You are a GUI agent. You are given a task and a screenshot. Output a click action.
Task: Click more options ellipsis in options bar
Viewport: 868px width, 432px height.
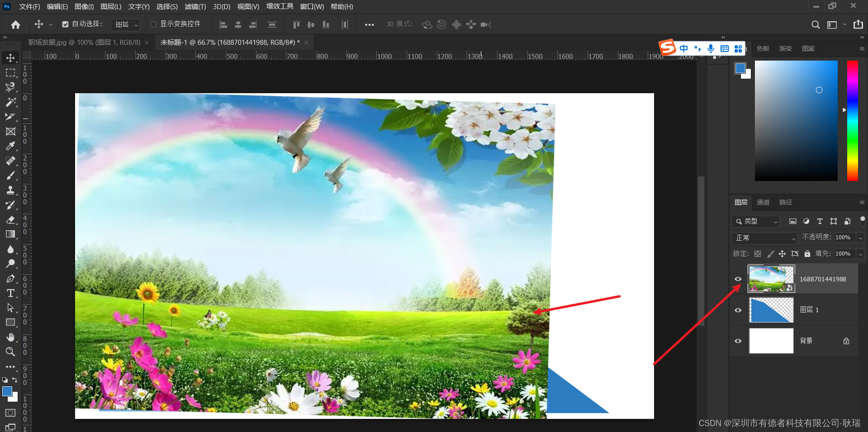(x=370, y=24)
